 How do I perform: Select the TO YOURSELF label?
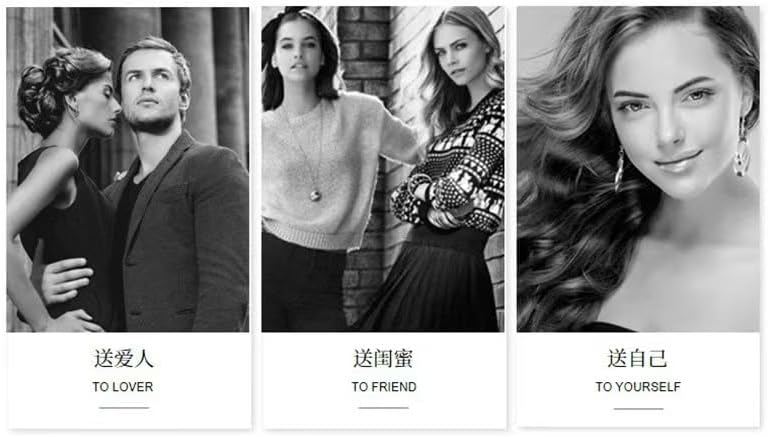tap(638, 387)
